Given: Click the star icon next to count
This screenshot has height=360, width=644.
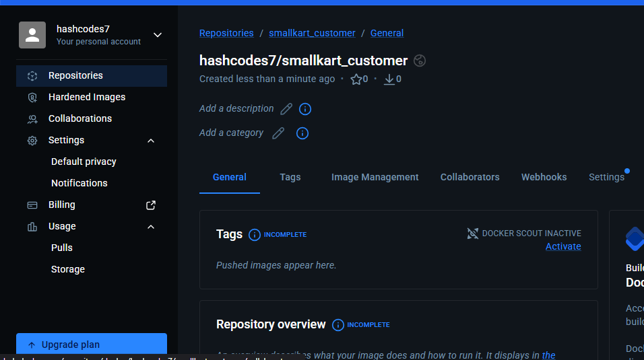Looking at the screenshot, I should 356,79.
